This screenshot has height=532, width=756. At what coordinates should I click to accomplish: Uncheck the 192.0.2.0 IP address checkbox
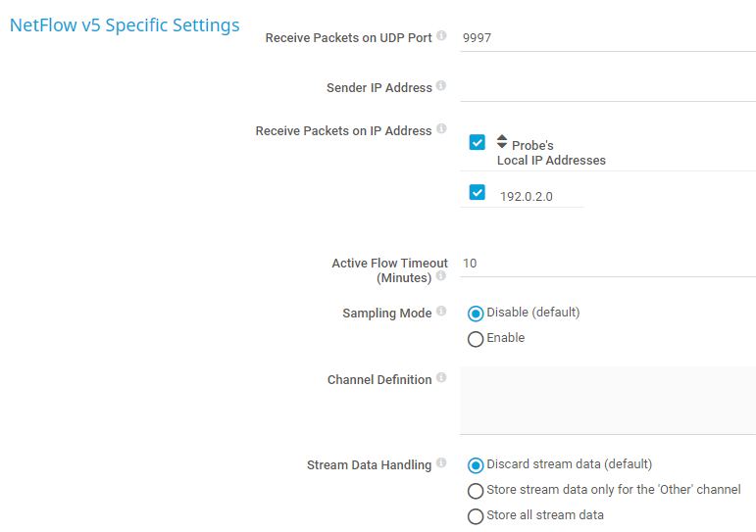click(x=478, y=192)
